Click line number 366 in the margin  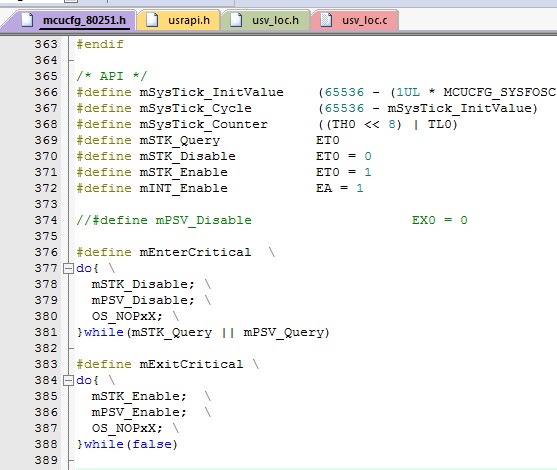(46, 92)
